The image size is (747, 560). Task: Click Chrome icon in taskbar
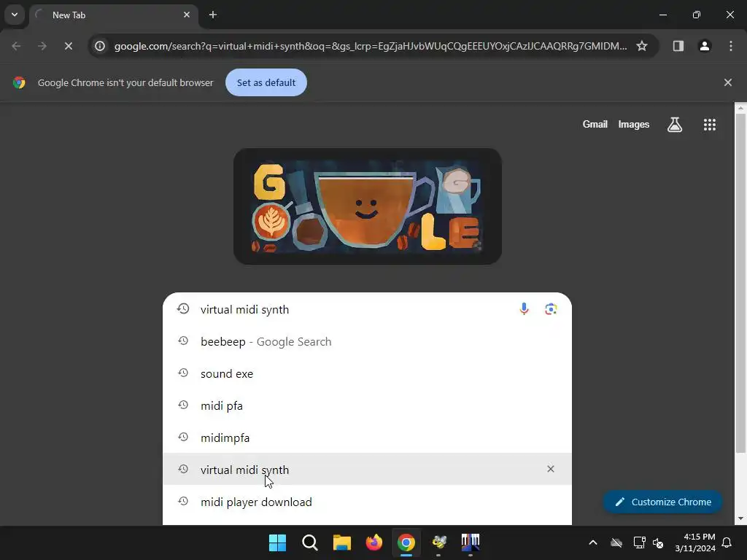click(406, 542)
